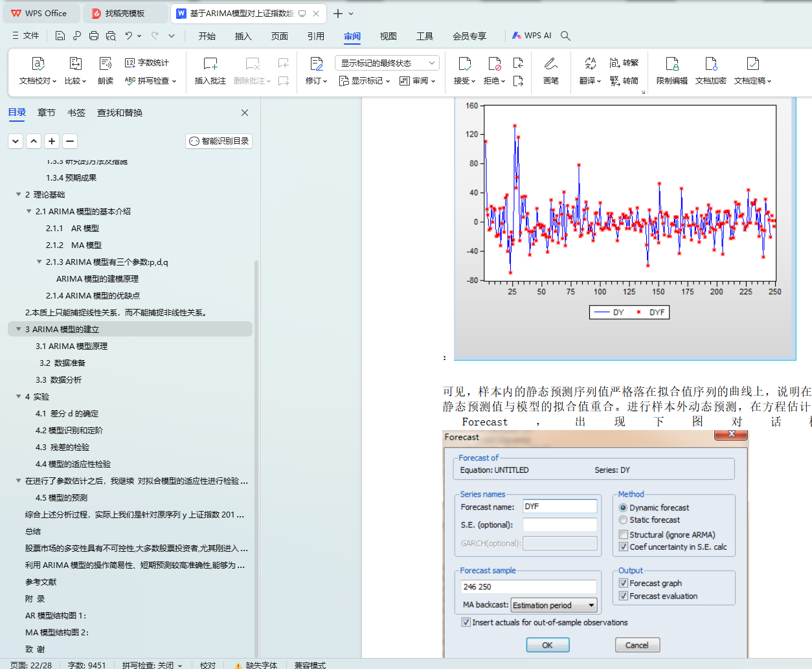Viewport: 812px width, 669px height.
Task: Collapse the '4 实验' outline node
Action: (x=18, y=396)
